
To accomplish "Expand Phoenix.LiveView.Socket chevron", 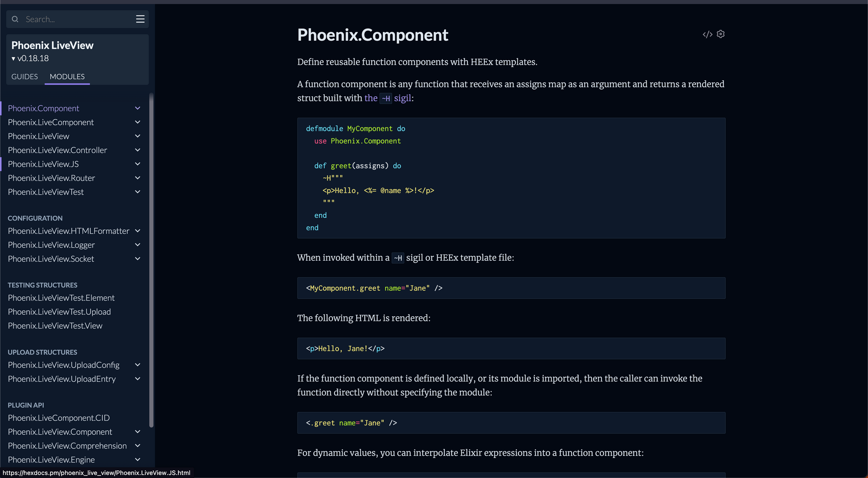I will point(138,259).
